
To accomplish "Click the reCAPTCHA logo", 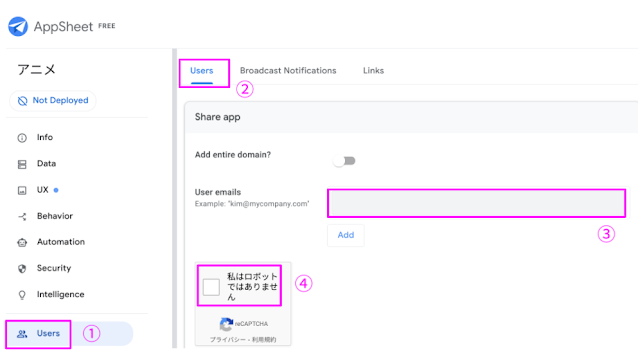I will [x=226, y=324].
